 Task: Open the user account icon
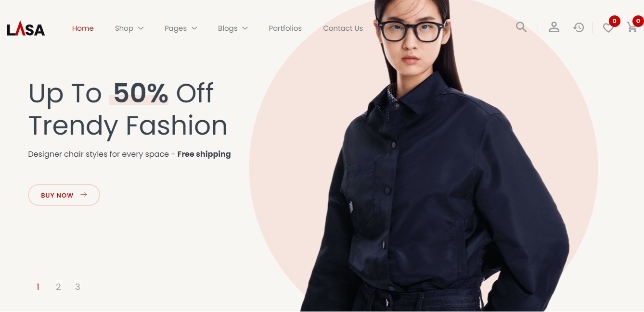click(554, 27)
